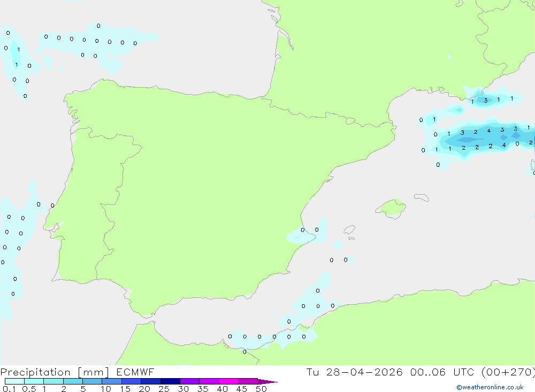Screen dimensions: 535x392
Task: Click Menorca island outline on the map
Action: [x=422, y=197]
